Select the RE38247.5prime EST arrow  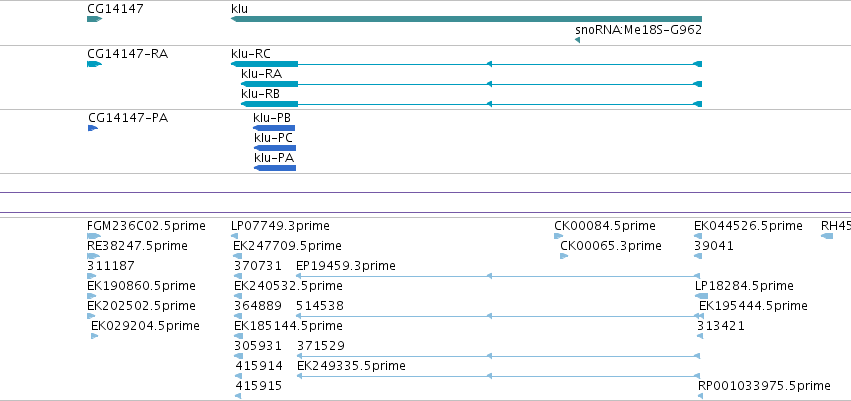(x=93, y=256)
